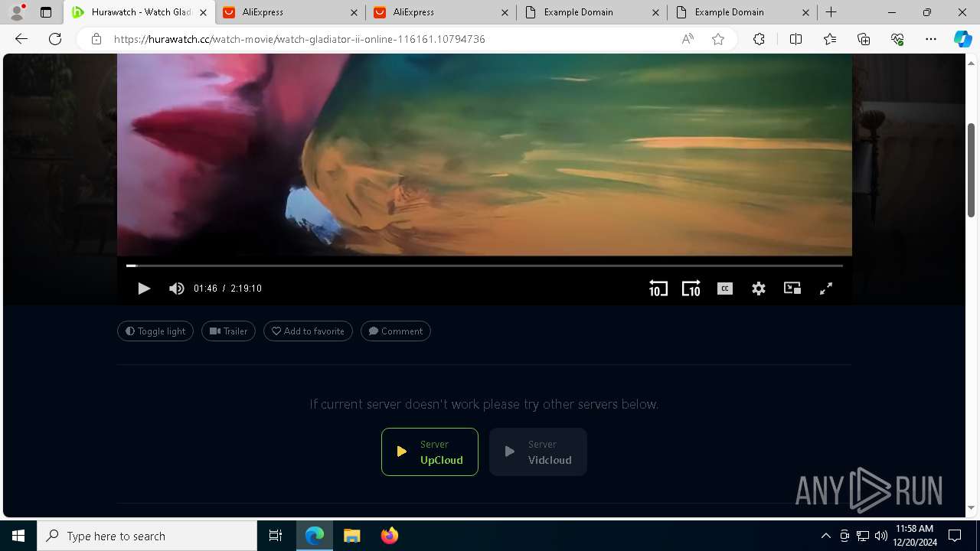The height and width of the screenshot is (551, 980).
Task: Open Favorites list toolbar icon
Action: 830,39
